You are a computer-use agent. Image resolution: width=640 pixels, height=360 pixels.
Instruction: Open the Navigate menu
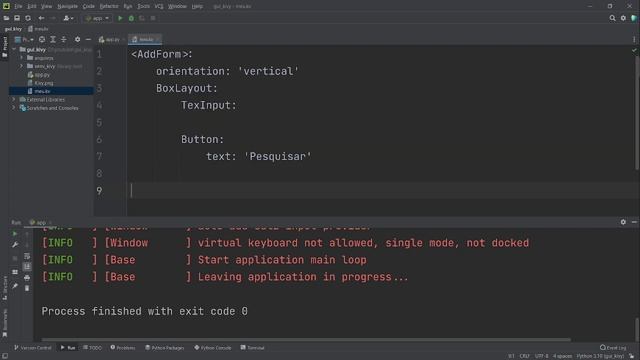click(67, 6)
